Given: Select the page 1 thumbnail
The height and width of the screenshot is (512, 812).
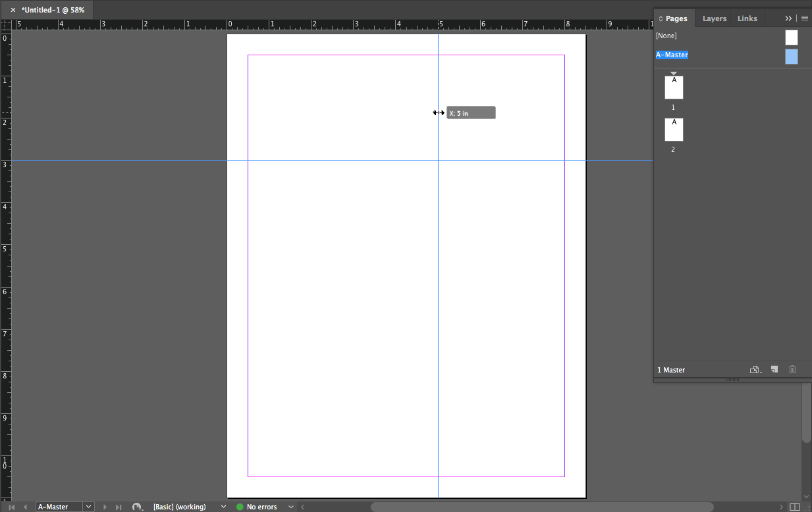Looking at the screenshot, I should click(x=674, y=88).
